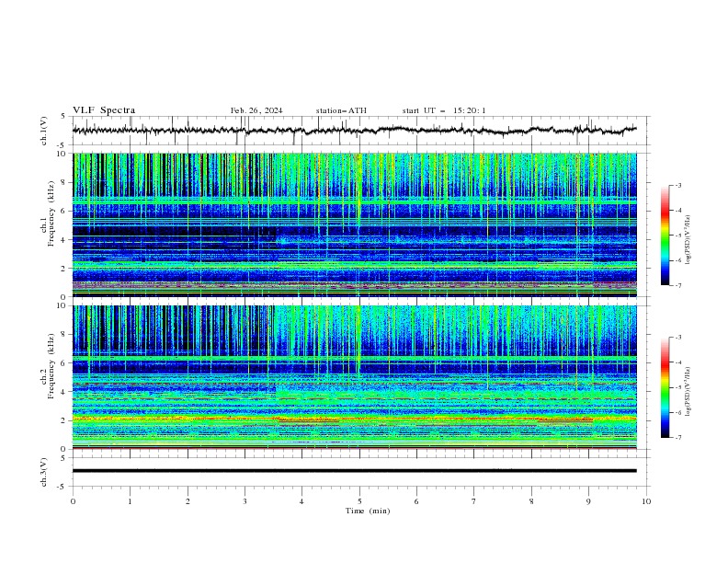Click the ch.2 spectrogram color scale bar

tap(665, 387)
